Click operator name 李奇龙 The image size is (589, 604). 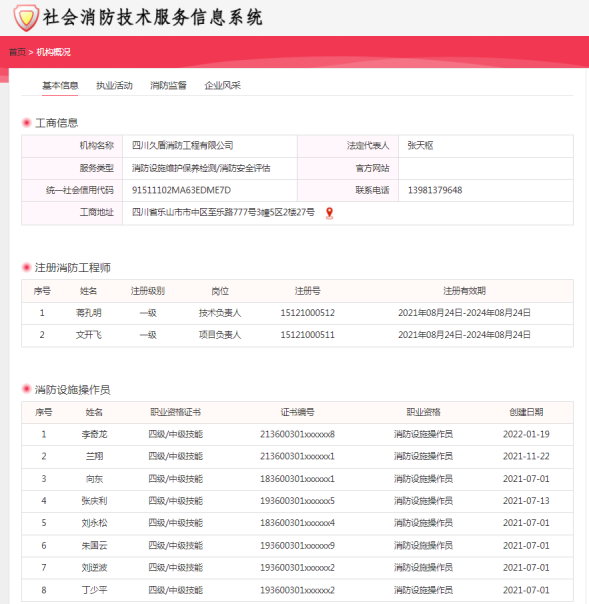tap(94, 435)
